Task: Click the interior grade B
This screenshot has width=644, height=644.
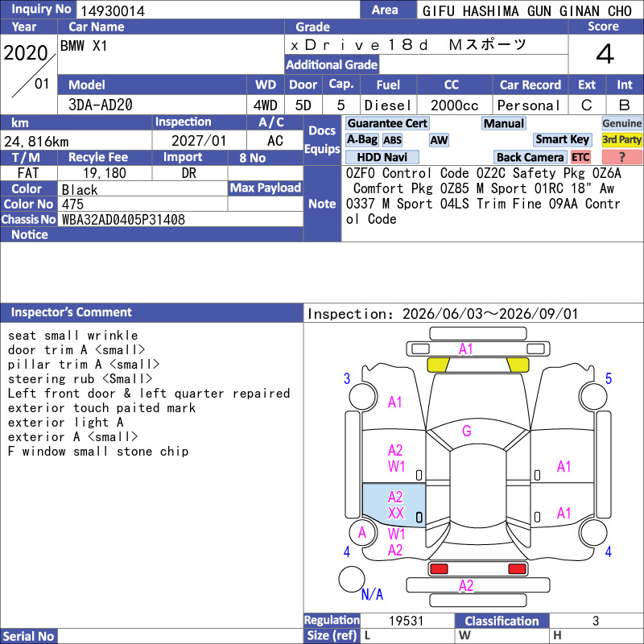Action: pyautogui.click(x=625, y=105)
